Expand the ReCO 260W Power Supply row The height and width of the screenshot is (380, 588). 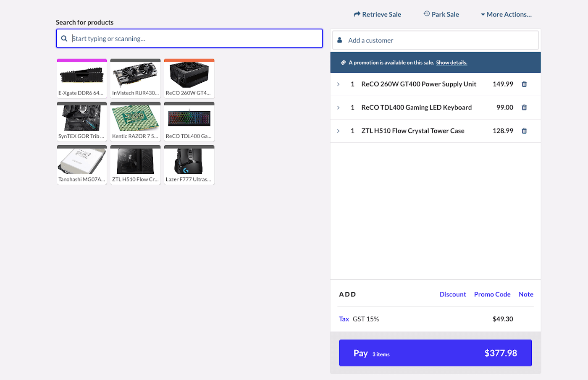pyautogui.click(x=339, y=84)
